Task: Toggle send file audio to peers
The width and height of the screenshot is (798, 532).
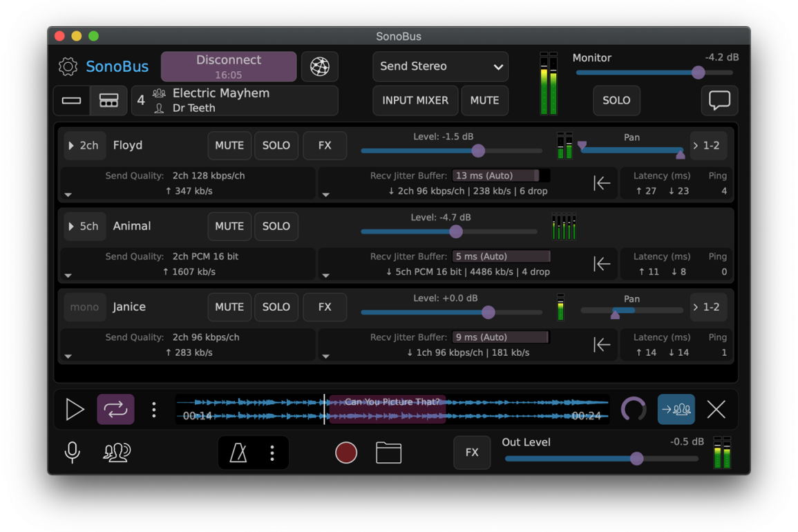Action: 676,409
